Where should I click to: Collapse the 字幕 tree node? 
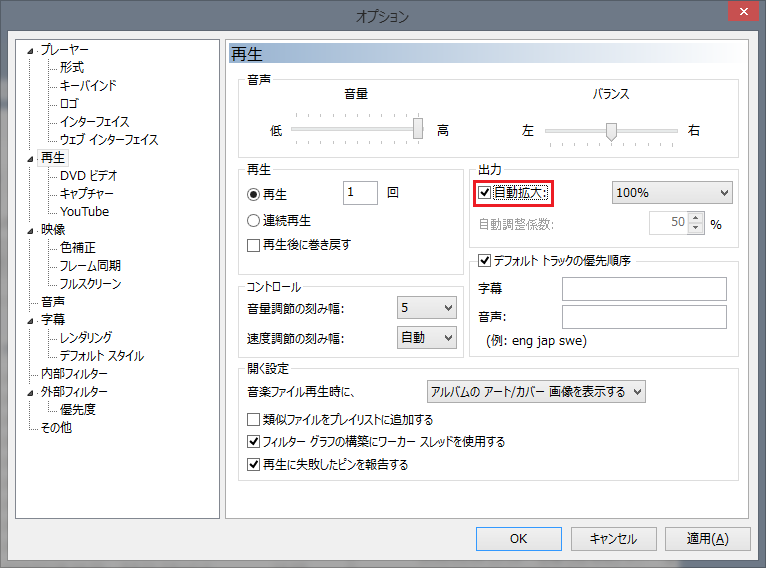point(30,321)
